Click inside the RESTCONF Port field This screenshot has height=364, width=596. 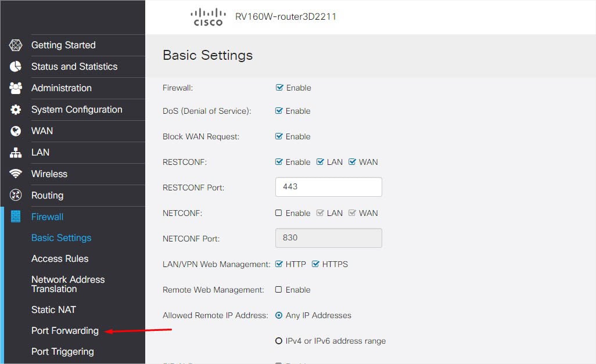click(328, 186)
